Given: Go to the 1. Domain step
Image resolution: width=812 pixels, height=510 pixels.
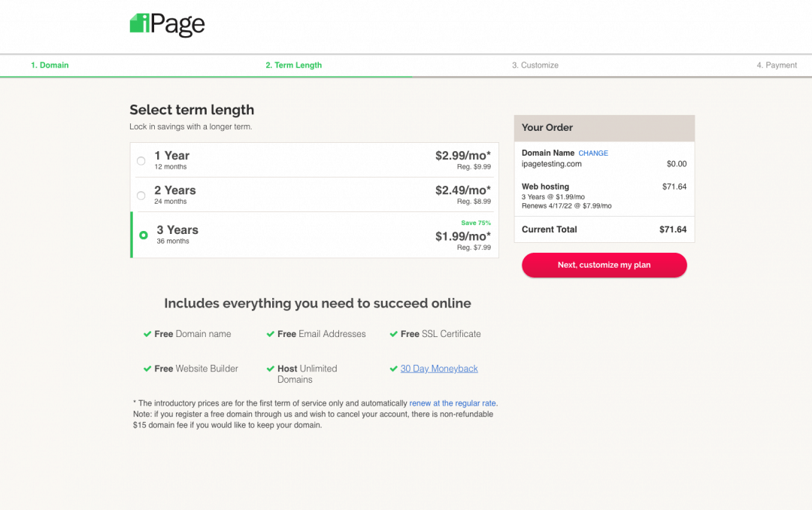Looking at the screenshot, I should (x=50, y=65).
